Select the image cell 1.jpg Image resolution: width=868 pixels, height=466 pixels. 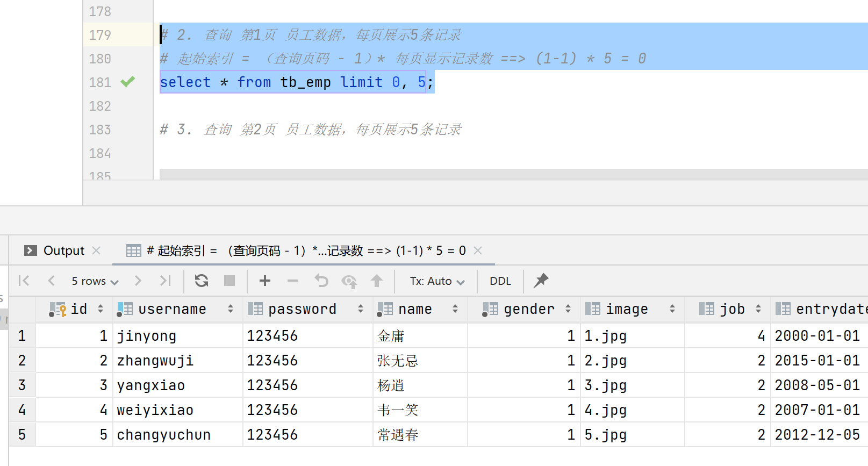[633, 336]
